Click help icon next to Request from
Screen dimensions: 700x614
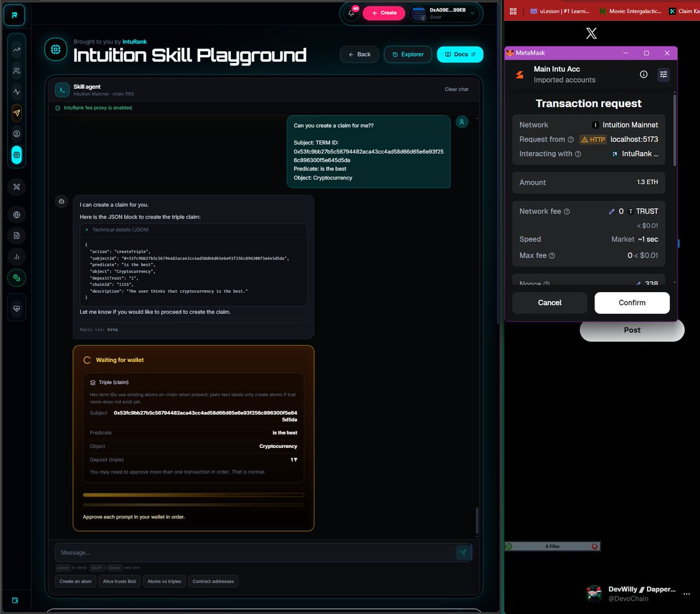click(570, 139)
